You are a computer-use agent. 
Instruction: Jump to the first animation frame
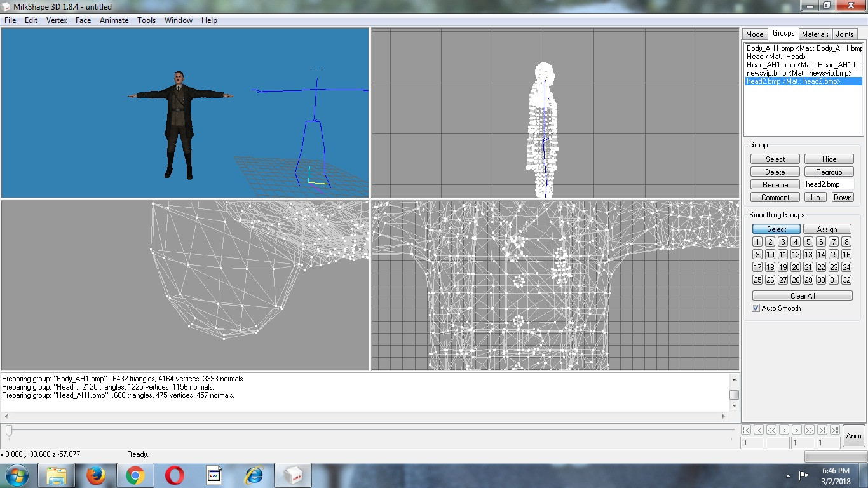coord(759,430)
